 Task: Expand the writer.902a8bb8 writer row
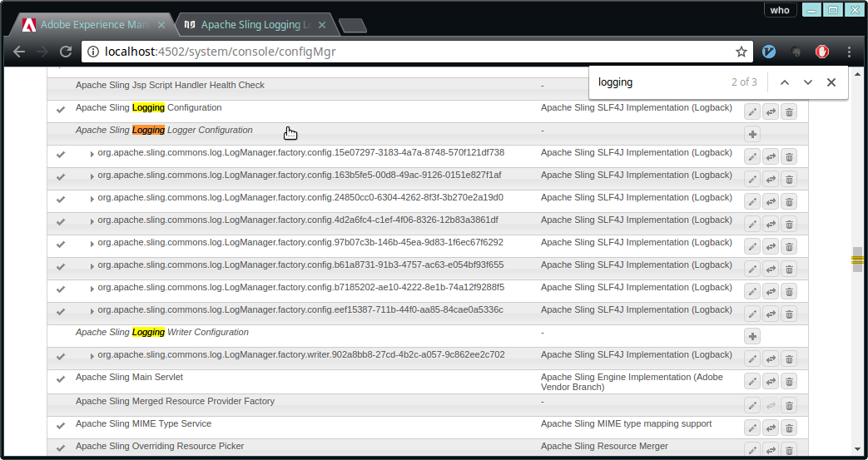92,356
